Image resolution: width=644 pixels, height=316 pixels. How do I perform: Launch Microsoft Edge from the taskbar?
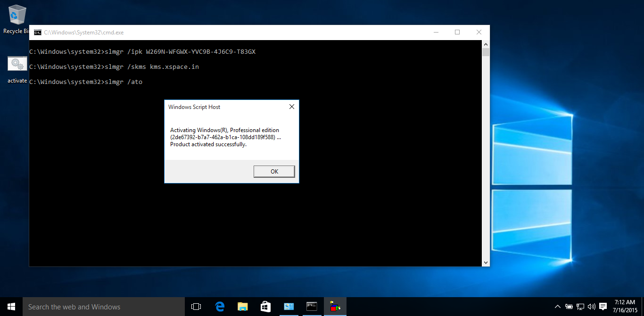(219, 307)
